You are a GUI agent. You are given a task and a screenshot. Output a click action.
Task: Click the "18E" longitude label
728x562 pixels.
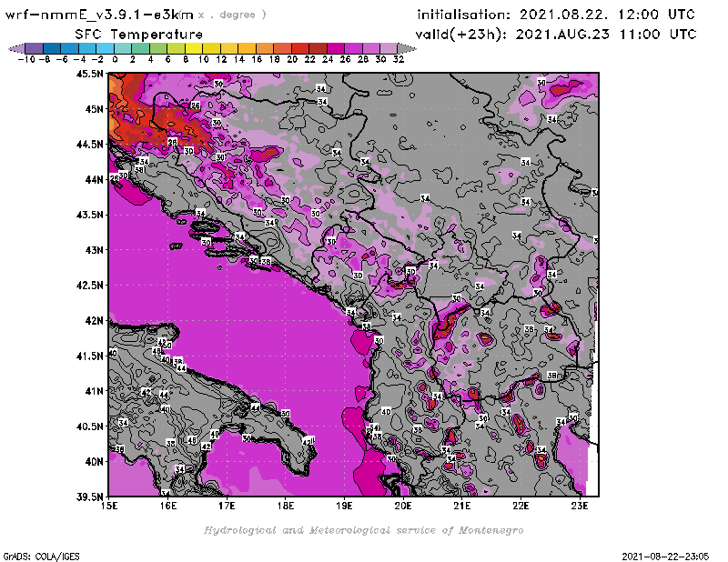(x=286, y=506)
